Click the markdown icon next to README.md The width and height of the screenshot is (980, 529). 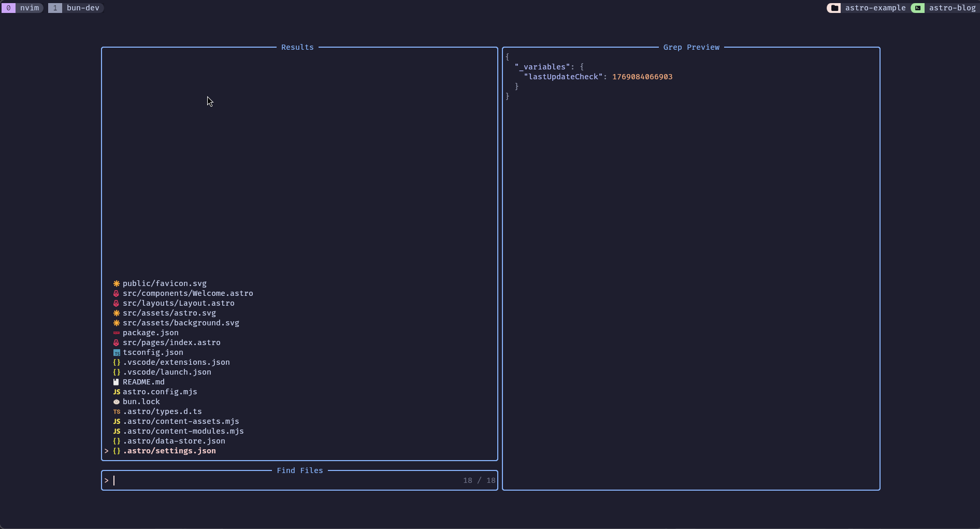(117, 382)
